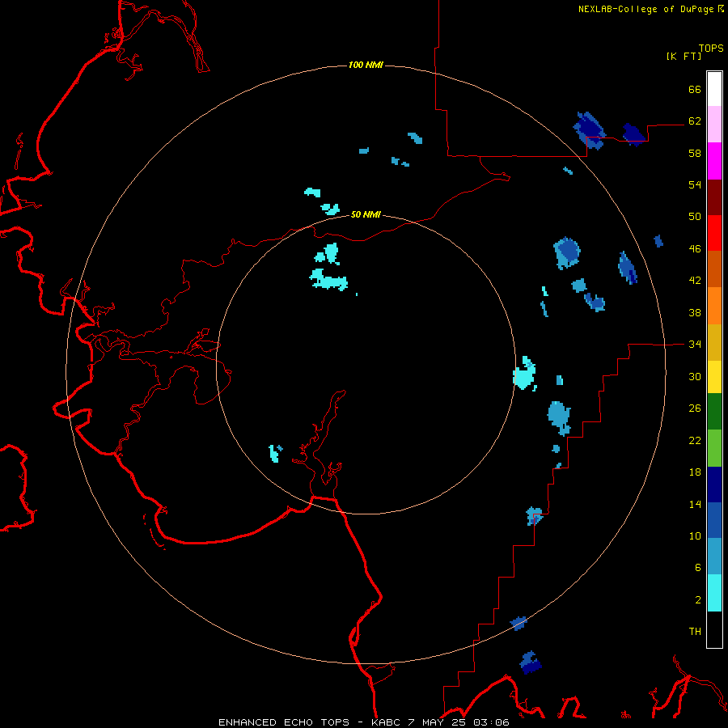
Task: Select the dark orange 42-46 kft legend swatch
Action: 714,269
